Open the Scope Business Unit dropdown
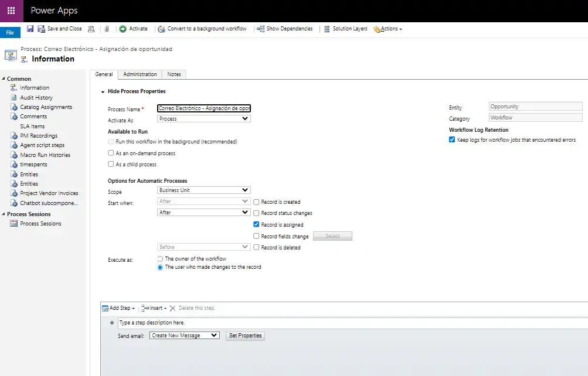The width and height of the screenshot is (588, 376). pos(204,190)
